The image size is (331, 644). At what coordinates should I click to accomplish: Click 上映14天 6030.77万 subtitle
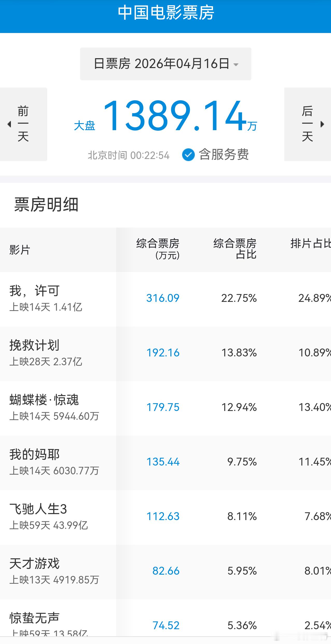(54, 471)
